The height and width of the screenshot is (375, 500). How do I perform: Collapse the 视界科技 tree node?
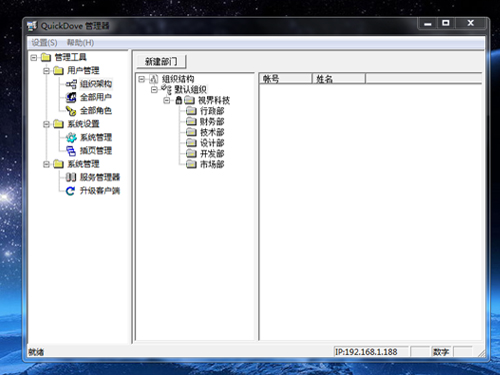(x=167, y=100)
